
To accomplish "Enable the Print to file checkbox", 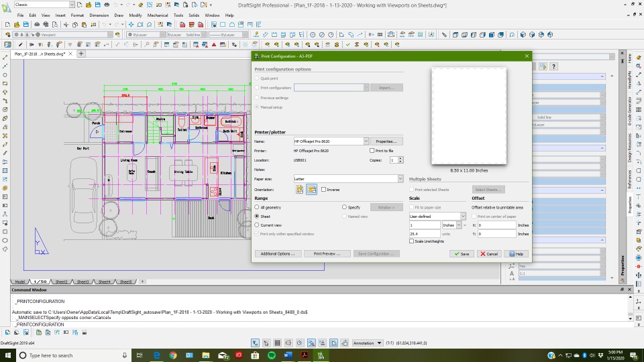I will click(372, 151).
